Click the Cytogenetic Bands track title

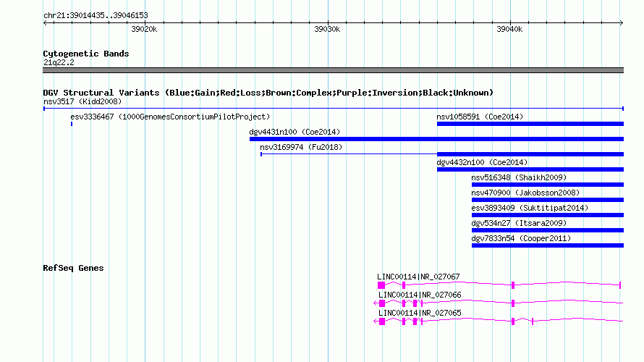(86, 54)
